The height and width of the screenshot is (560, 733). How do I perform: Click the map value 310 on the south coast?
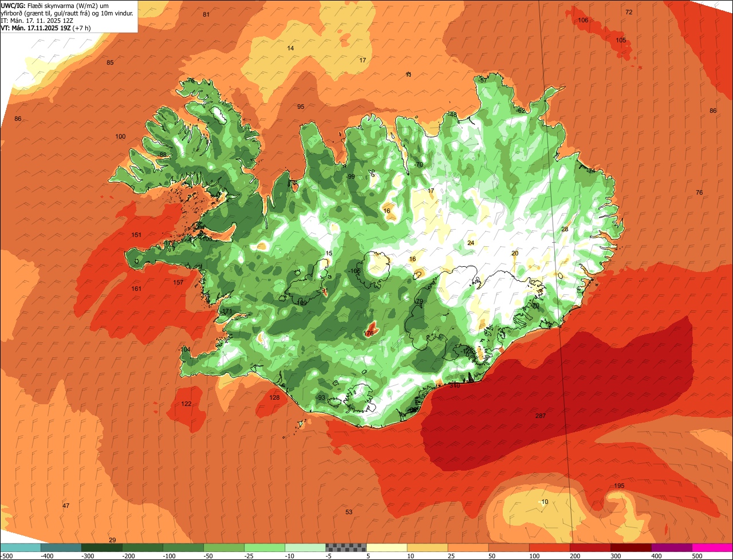[455, 385]
